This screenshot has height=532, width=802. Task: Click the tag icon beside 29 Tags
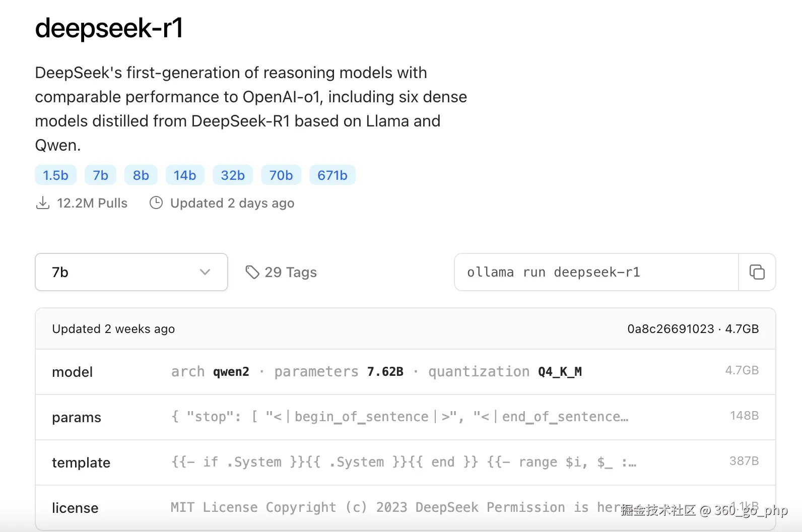point(252,272)
